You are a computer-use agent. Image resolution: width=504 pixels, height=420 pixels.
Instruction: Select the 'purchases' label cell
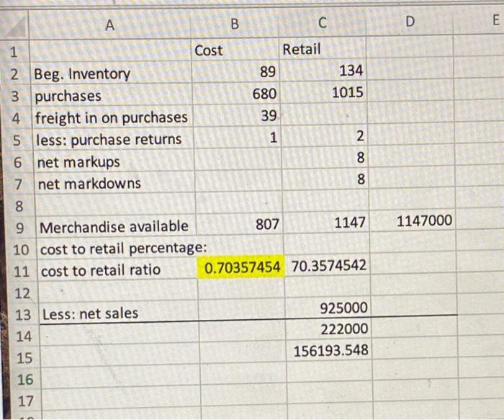tap(112, 96)
